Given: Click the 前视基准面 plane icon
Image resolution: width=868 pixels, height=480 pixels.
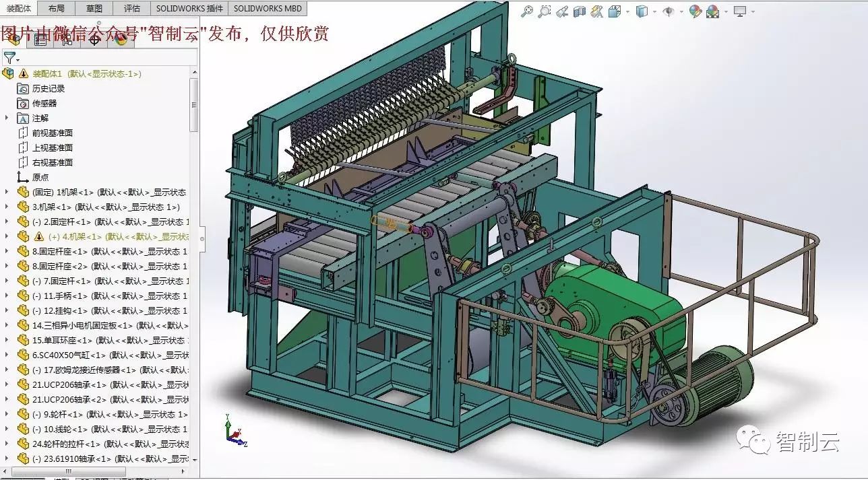Looking at the screenshot, I should tap(23, 133).
